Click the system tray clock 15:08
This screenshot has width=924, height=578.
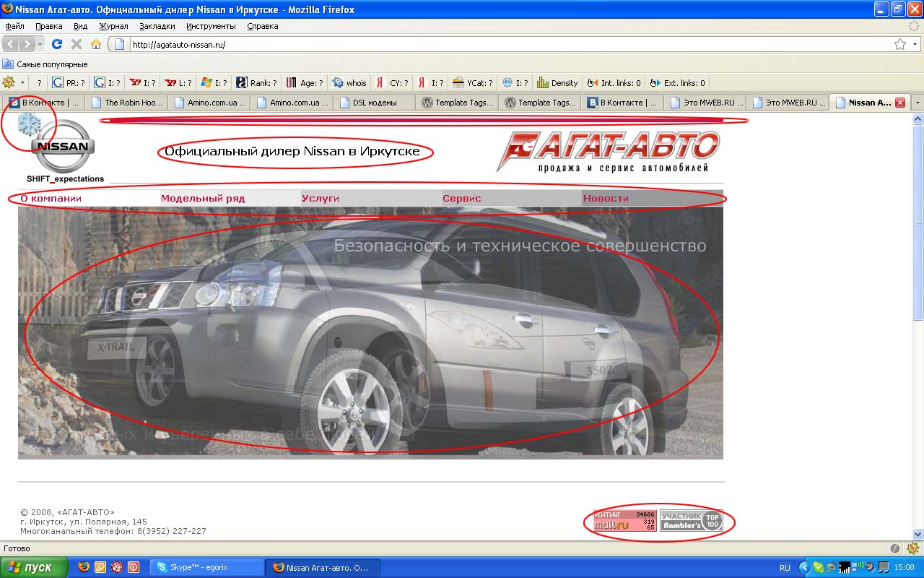tap(905, 568)
